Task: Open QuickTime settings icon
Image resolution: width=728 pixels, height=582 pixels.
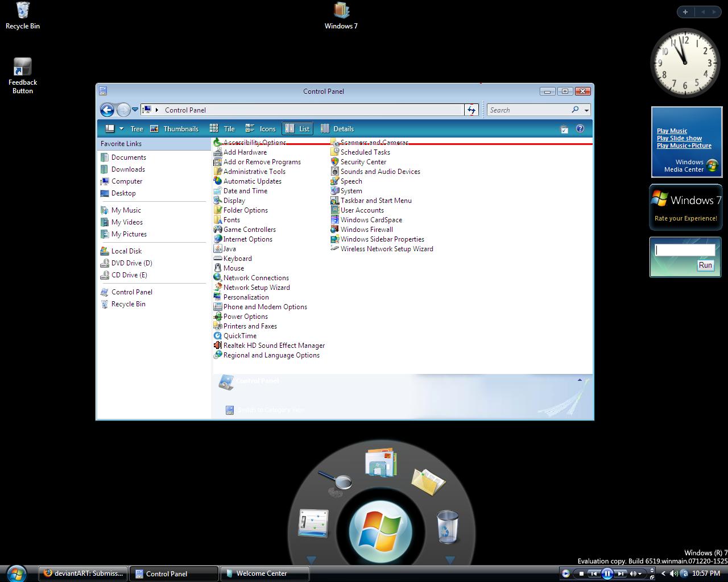Action: [218, 336]
